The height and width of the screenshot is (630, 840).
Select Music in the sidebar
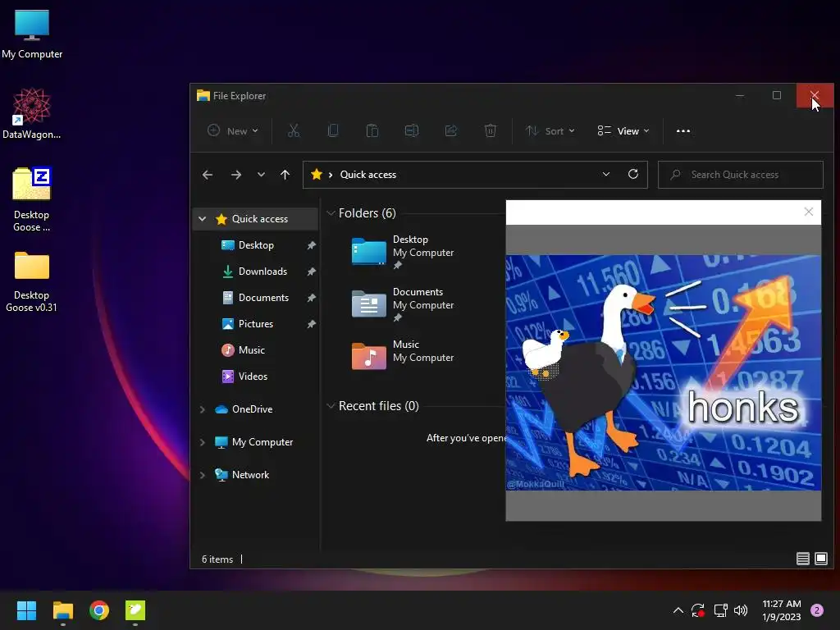251,349
